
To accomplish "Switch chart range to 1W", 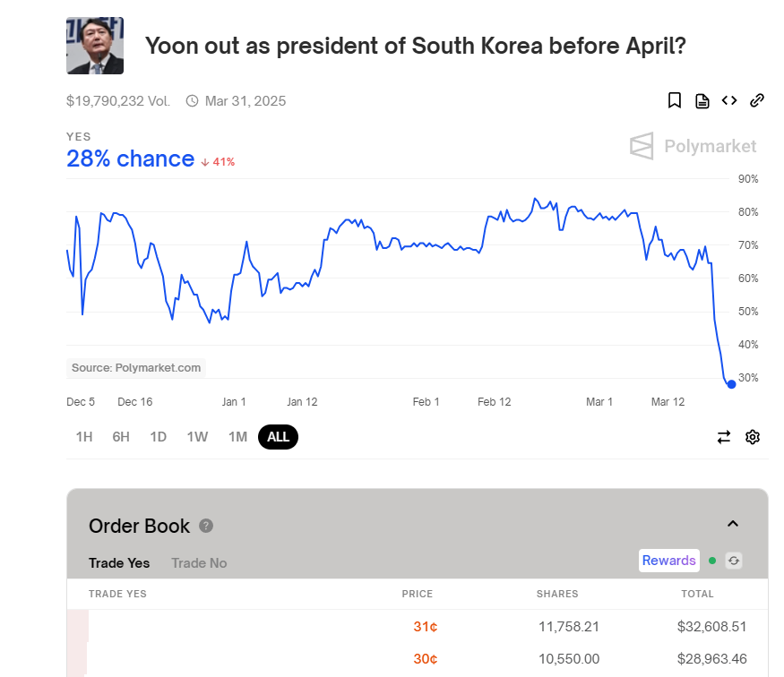I will pyautogui.click(x=197, y=437).
